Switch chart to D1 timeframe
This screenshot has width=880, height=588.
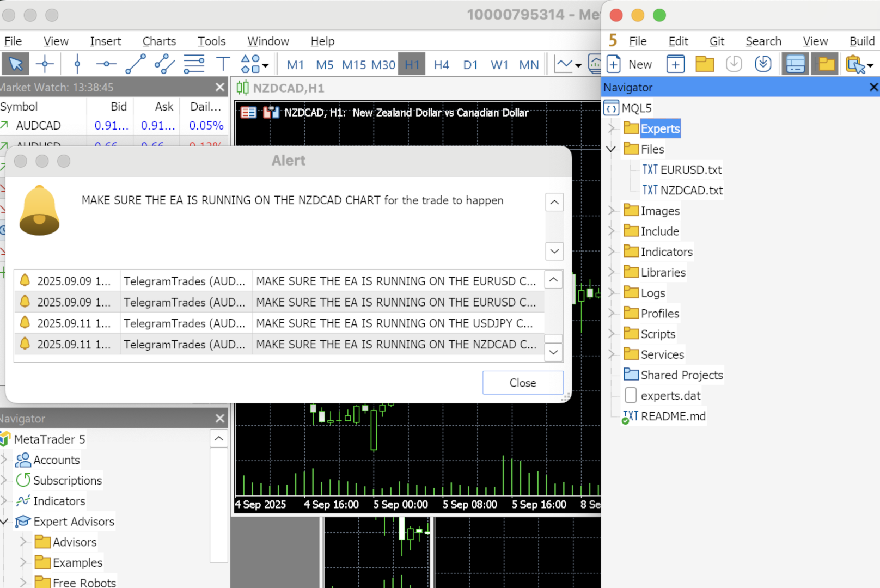click(470, 65)
